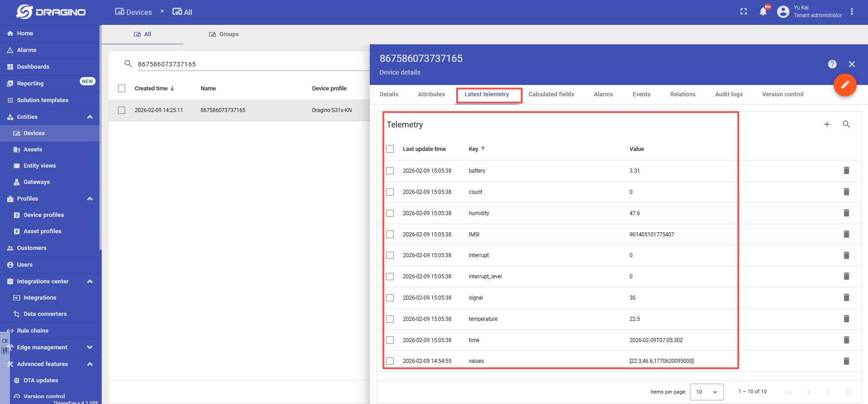Open notifications bell

tap(763, 12)
